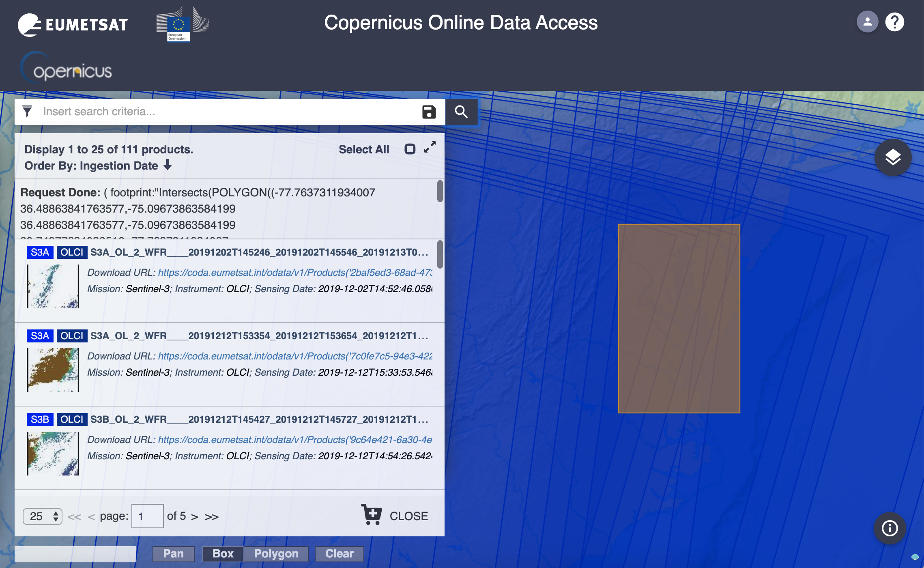Toggle the Select All checkbox

coord(410,149)
